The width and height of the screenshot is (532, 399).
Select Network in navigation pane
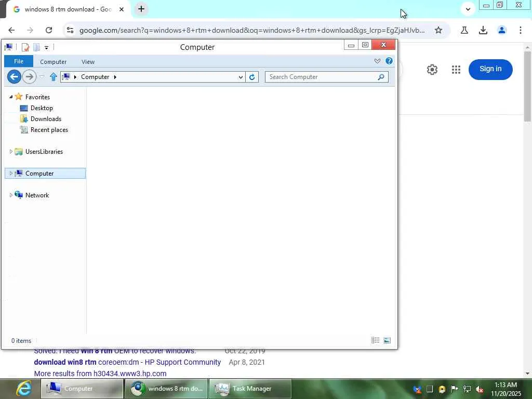pos(37,195)
